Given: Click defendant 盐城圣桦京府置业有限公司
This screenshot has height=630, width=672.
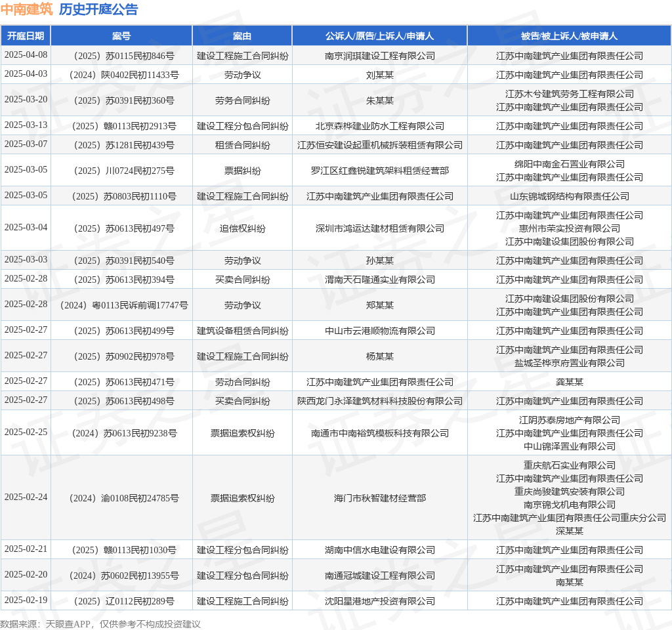Looking at the screenshot, I should [569, 362].
